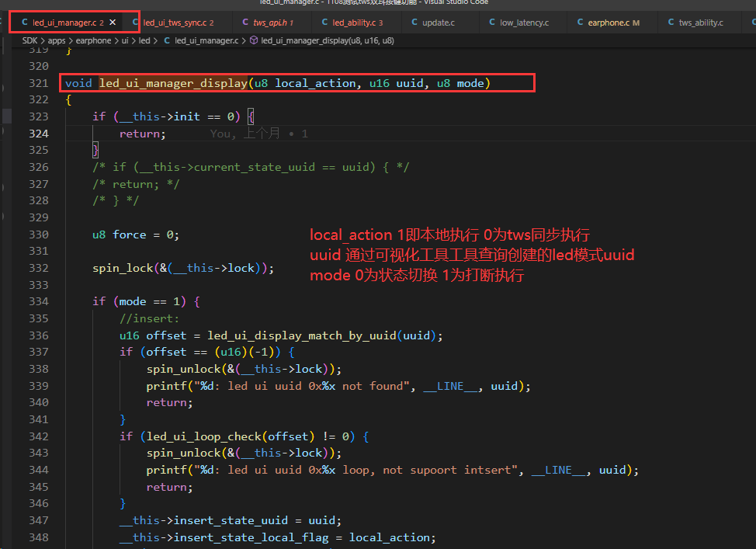
Task: Click the led_ui_manager_display function name
Action: click(174, 83)
